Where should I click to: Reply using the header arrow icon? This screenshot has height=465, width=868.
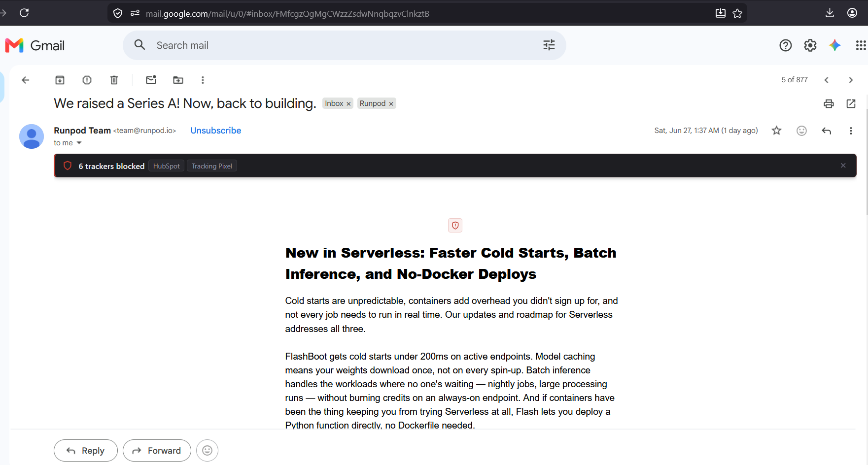[827, 131]
